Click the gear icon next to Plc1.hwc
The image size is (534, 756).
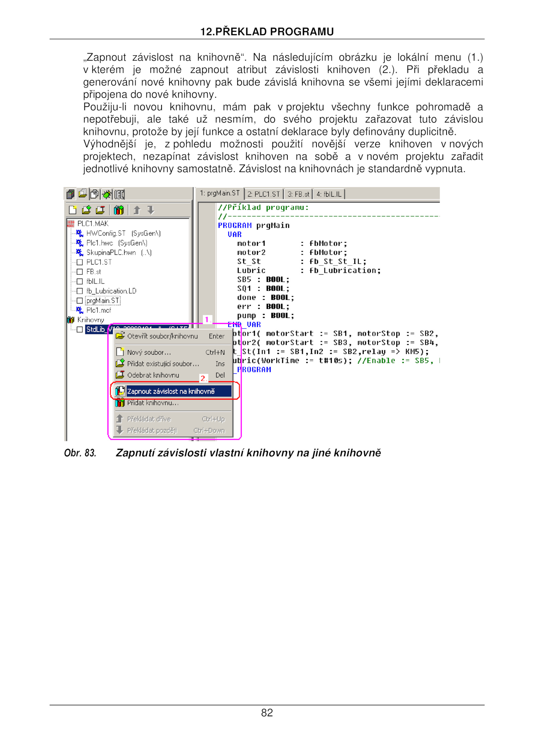click(79, 243)
